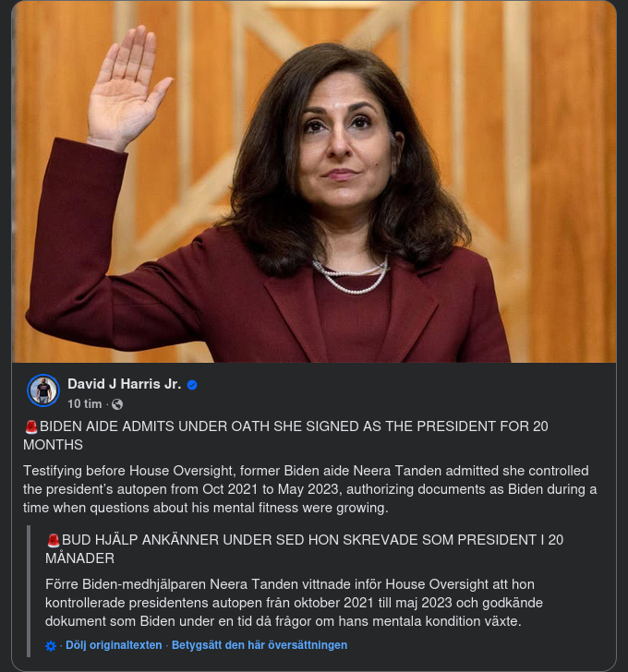The image size is (628, 672).
Task: Click the word MÅNADER in translated headline
Action: click(x=79, y=558)
